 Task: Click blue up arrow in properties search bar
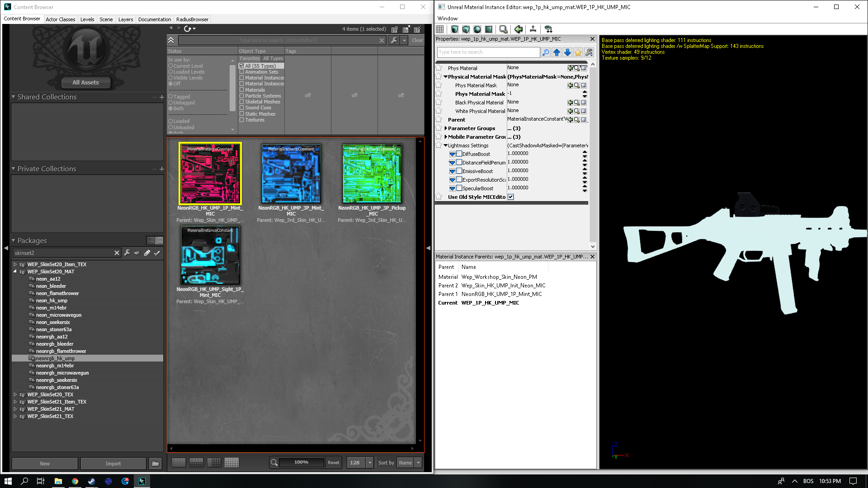point(557,52)
